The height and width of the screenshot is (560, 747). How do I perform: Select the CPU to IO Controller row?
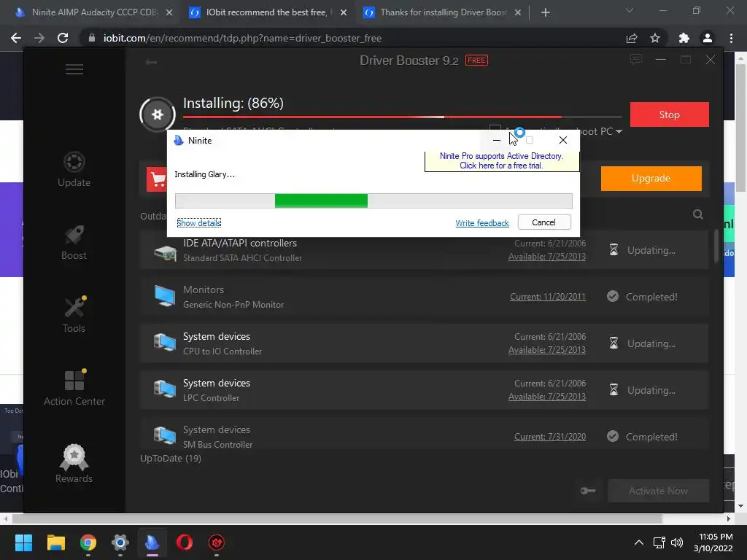424,343
